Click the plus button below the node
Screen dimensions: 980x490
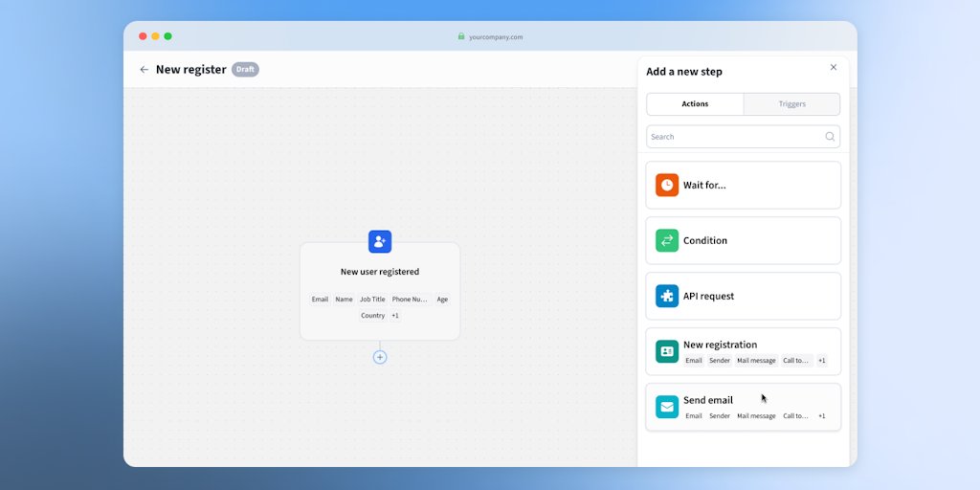point(380,358)
